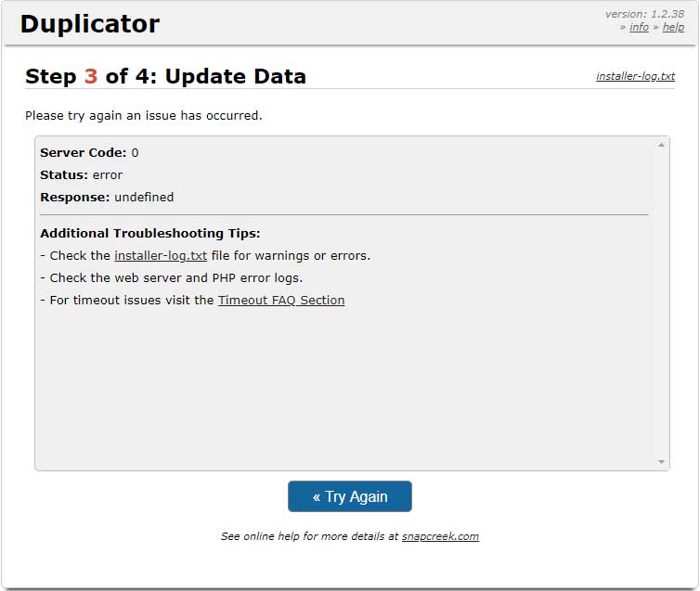The height and width of the screenshot is (591, 700).
Task: Visit the Timeout FAQ Section link
Action: pyautogui.click(x=281, y=301)
